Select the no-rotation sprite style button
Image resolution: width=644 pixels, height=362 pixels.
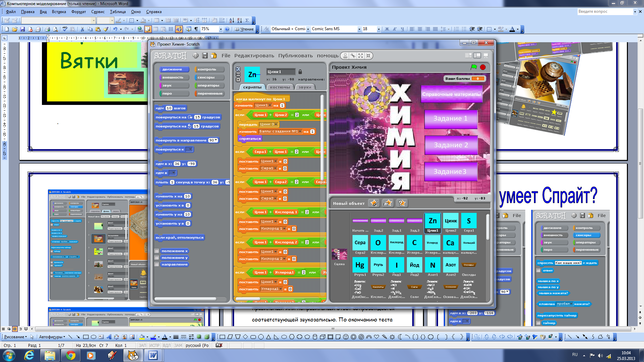[238, 80]
